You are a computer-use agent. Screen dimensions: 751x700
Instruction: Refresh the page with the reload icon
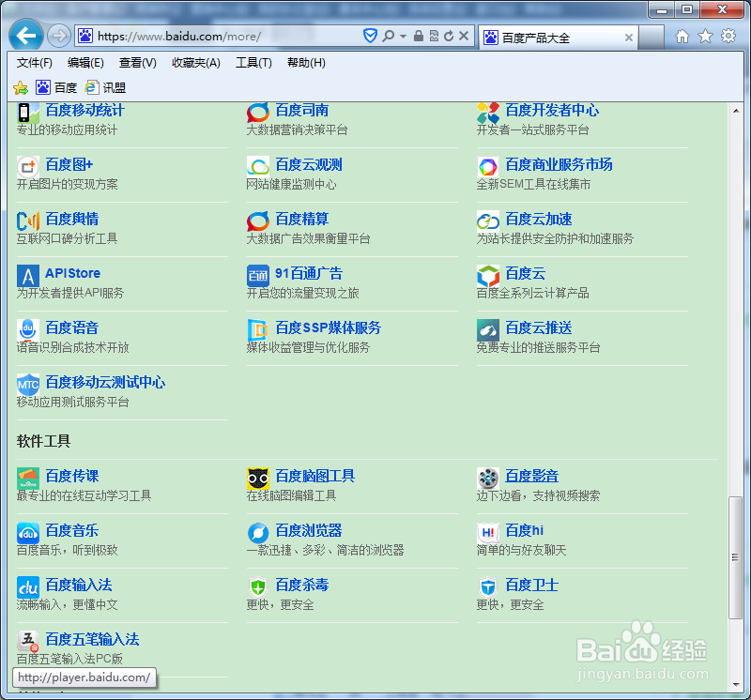(449, 36)
